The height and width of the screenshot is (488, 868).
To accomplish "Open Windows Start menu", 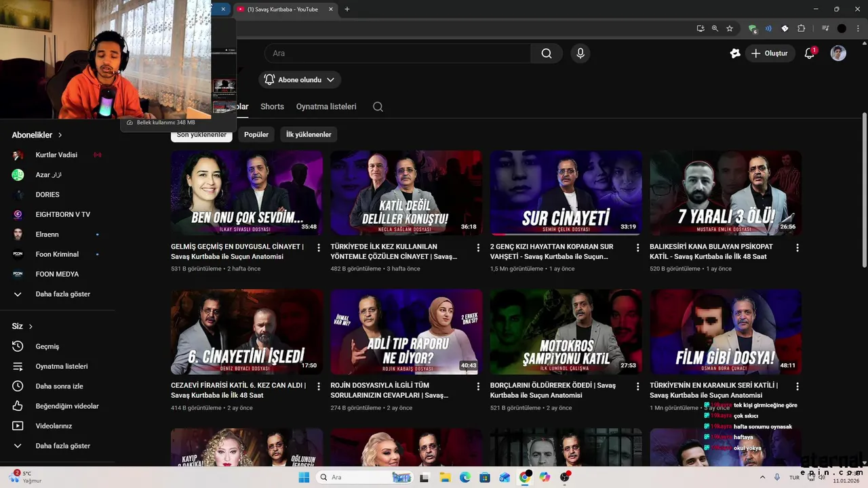I will 304,477.
